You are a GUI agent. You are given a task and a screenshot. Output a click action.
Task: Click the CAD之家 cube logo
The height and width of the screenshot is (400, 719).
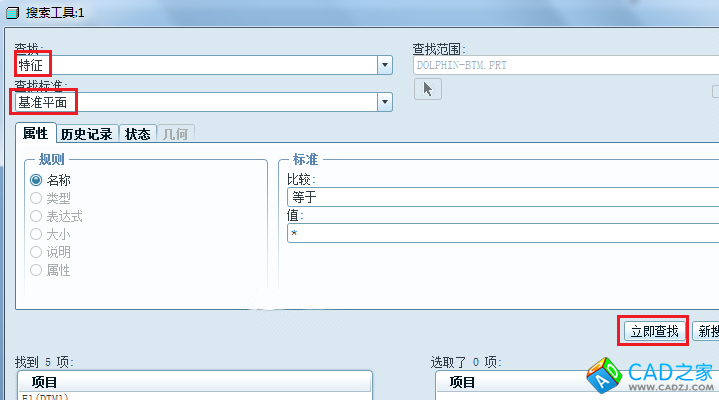pyautogui.click(x=604, y=376)
